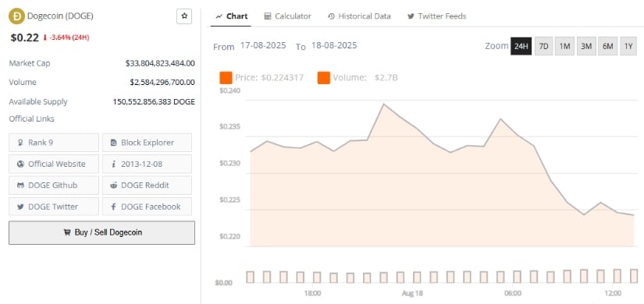This screenshot has width=644, height=304.
Task: Select the 1M zoom range
Action: pyautogui.click(x=564, y=46)
